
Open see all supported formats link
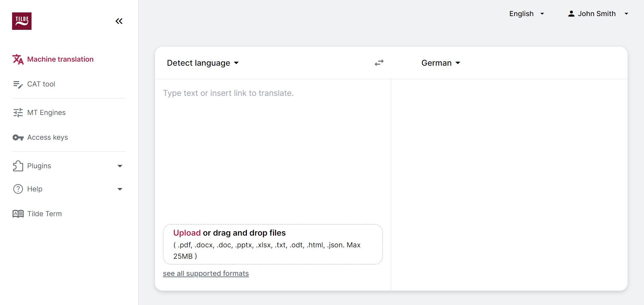pos(206,273)
